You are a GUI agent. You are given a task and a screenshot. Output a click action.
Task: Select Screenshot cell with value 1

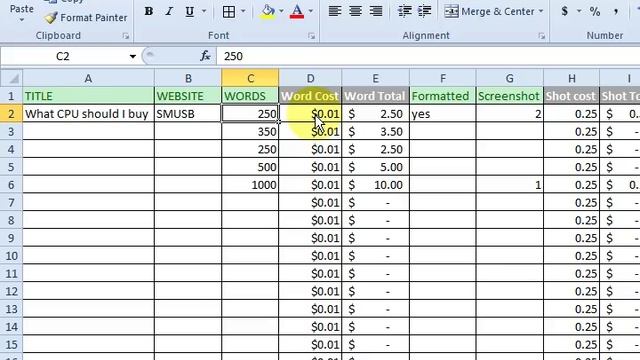point(509,185)
